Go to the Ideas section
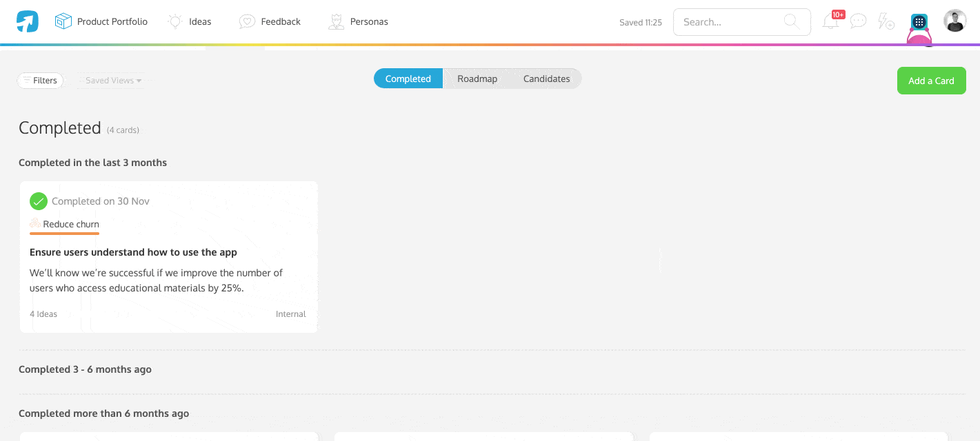This screenshot has height=441, width=980. coord(190,22)
